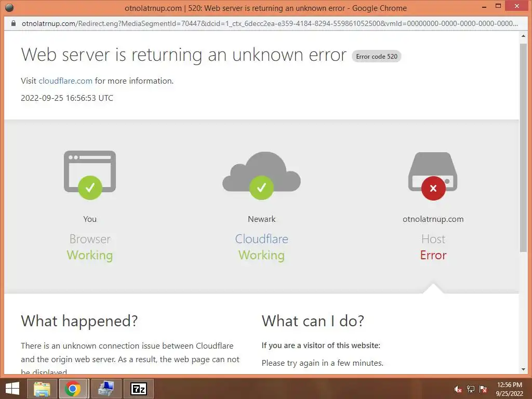Click the vertical scrollbar thumb
The width and height of the screenshot is (532, 399).
pyautogui.click(x=523, y=148)
